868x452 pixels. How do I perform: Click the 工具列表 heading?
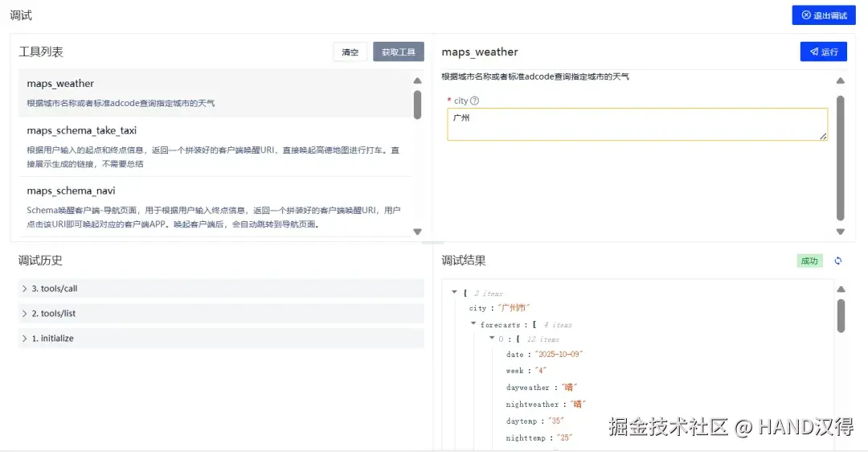[41, 52]
